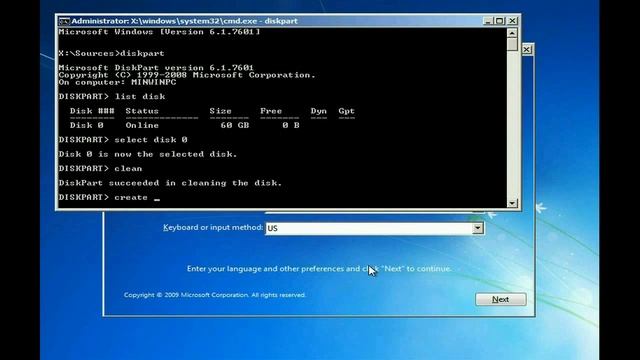Click 'Disk 0 is now the selected disk.'
Image resolution: width=640 pixels, height=360 pixels.
coord(148,154)
